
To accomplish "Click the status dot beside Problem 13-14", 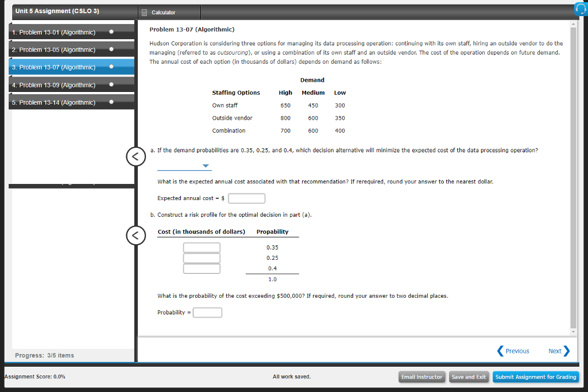I will [x=111, y=102].
